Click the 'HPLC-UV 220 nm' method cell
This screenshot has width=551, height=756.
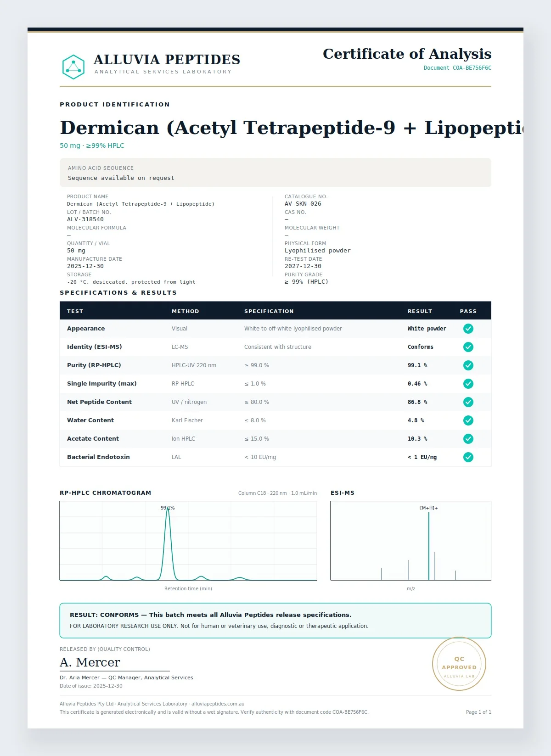[x=194, y=365]
